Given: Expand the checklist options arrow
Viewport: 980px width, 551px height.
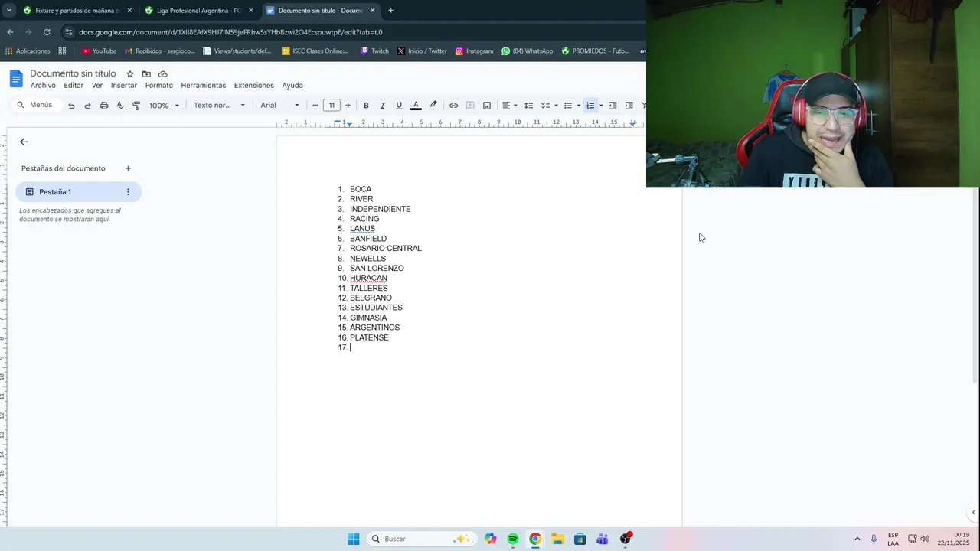Looking at the screenshot, I should [x=556, y=106].
